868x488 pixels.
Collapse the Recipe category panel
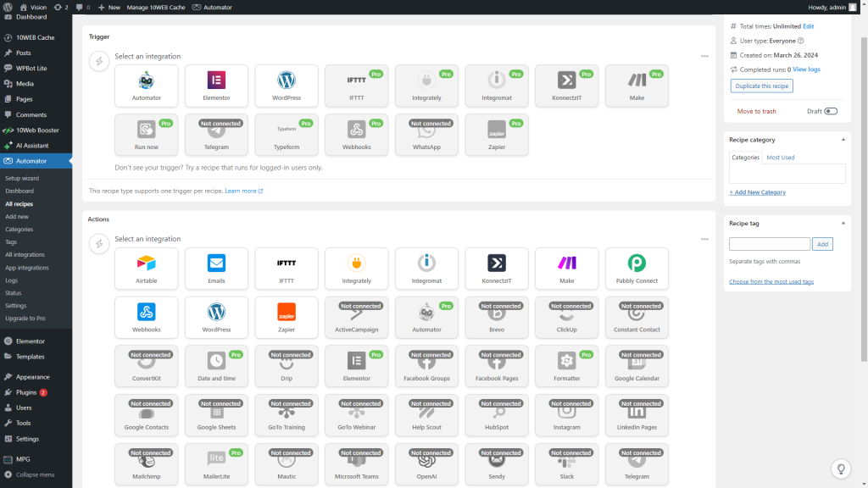tap(843, 140)
